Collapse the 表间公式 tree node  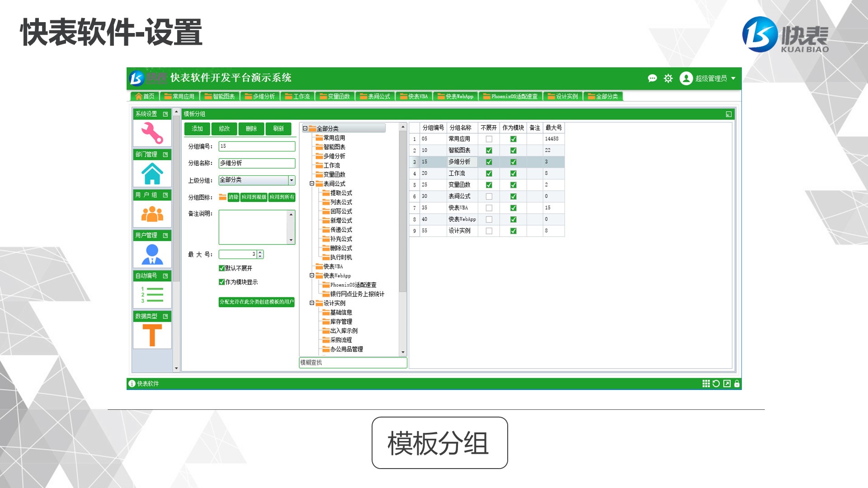(x=312, y=183)
